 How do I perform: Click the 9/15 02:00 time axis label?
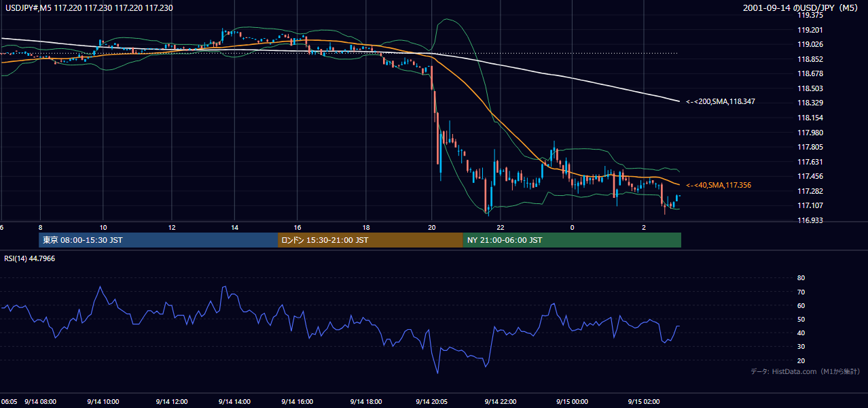point(644,402)
